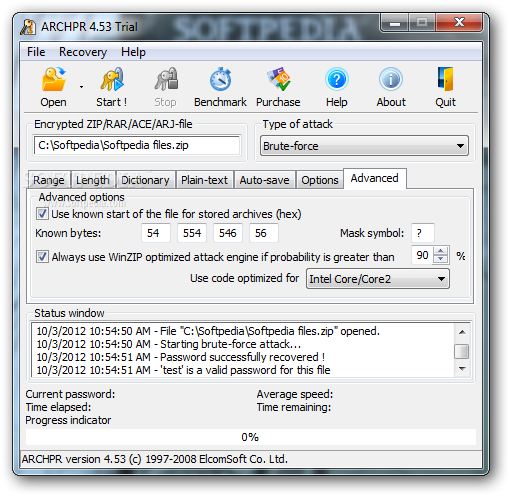Open the About info icon
510x496 pixels.
point(391,79)
